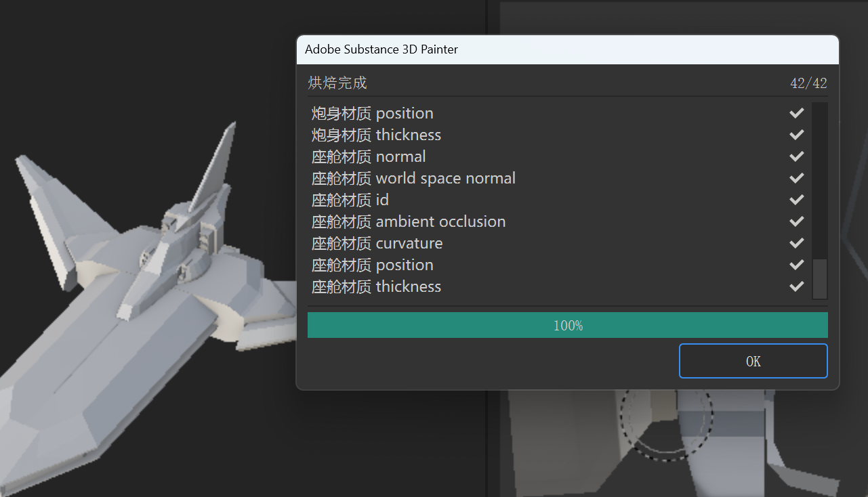The width and height of the screenshot is (868, 497).
Task: Click checkmark beside 座舱材质 world space normal
Action: point(797,178)
